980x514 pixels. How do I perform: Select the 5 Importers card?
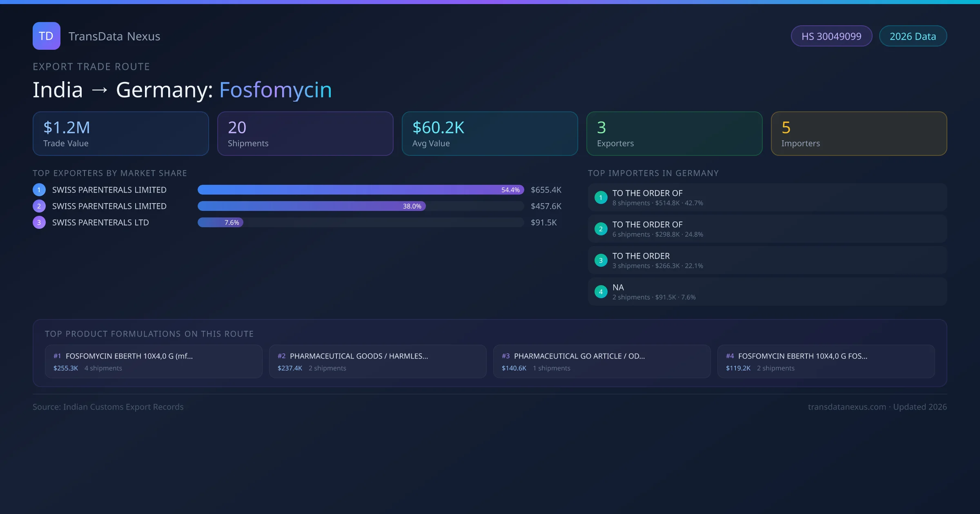point(859,133)
